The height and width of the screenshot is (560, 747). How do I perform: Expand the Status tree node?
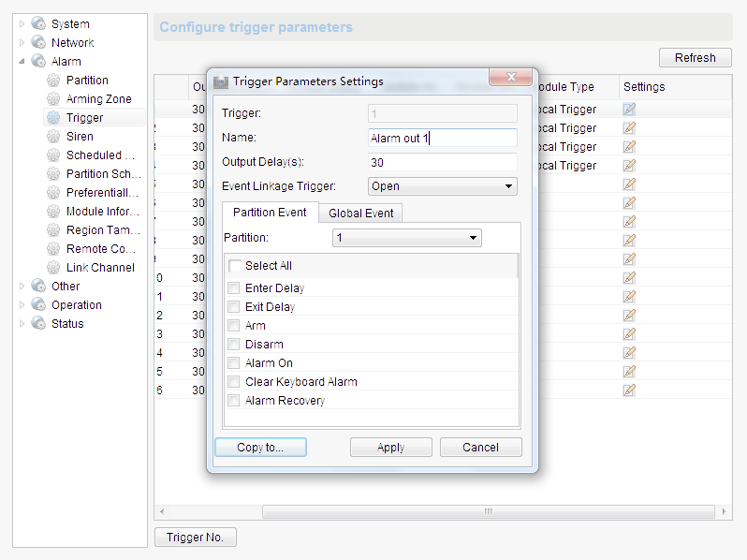point(22,323)
